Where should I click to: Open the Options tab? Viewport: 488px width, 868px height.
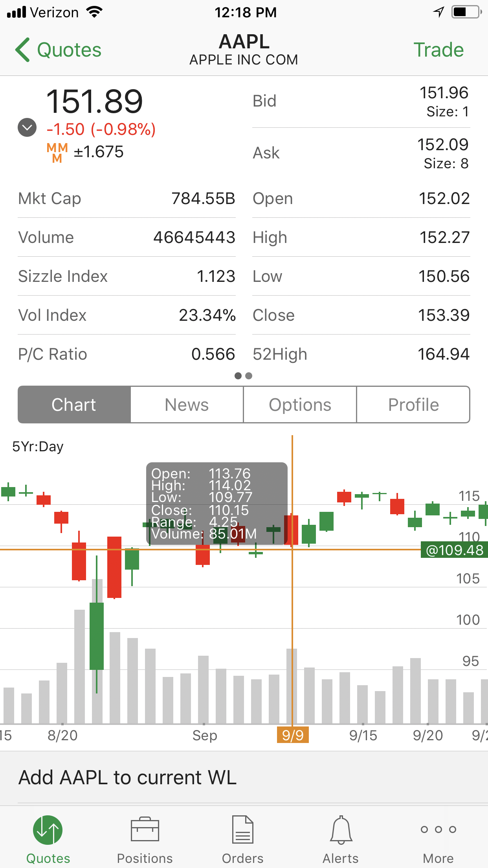(300, 405)
